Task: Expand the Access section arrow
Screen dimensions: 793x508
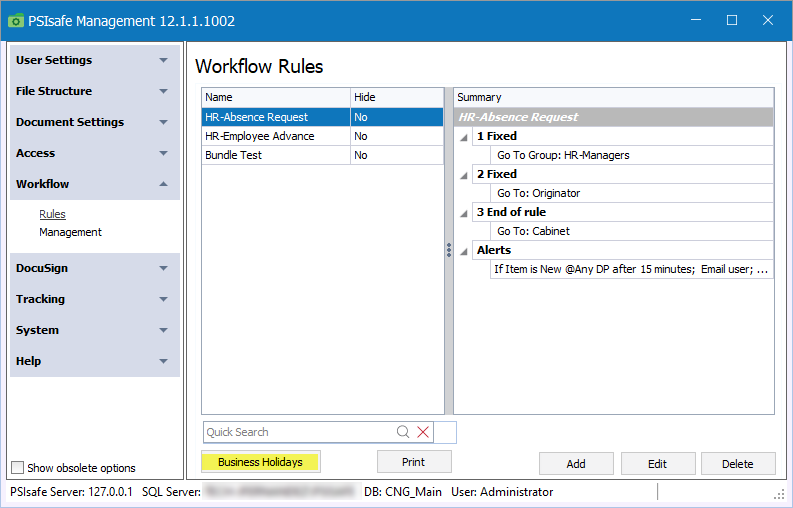Action: coord(163,153)
